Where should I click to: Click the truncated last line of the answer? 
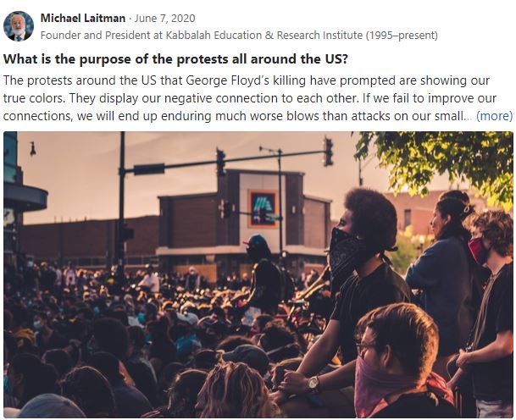237,116
